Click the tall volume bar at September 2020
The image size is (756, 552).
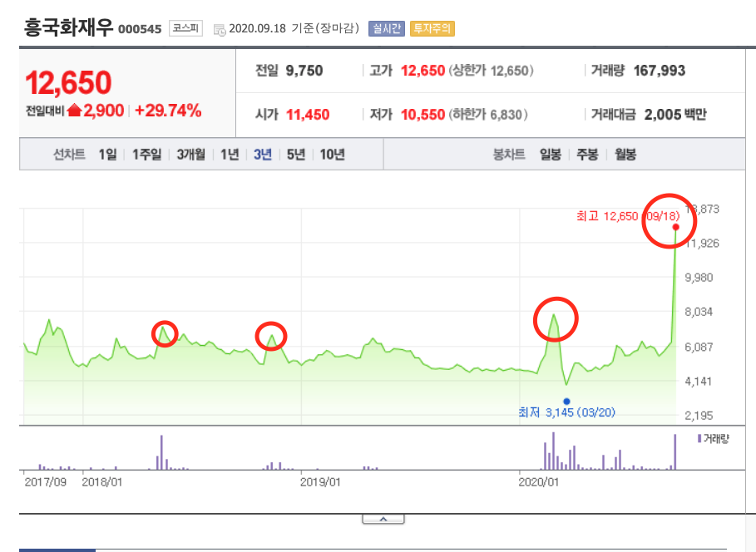coord(675,451)
